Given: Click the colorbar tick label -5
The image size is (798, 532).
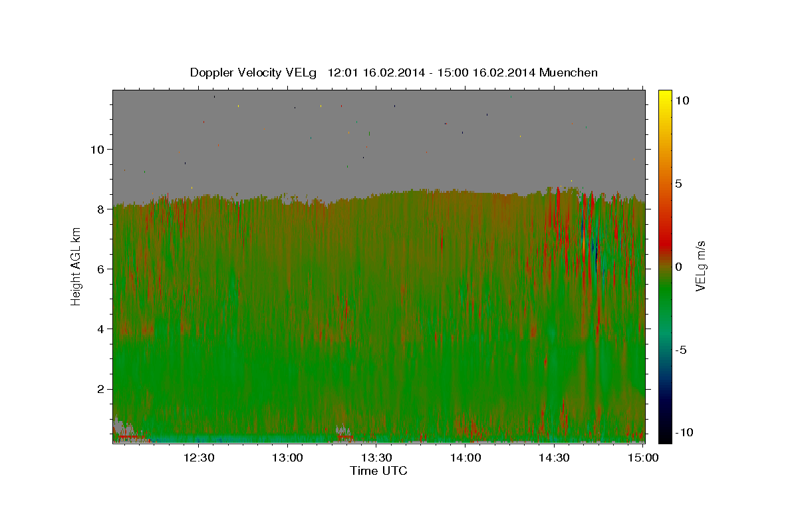Looking at the screenshot, I should pyautogui.click(x=680, y=350).
